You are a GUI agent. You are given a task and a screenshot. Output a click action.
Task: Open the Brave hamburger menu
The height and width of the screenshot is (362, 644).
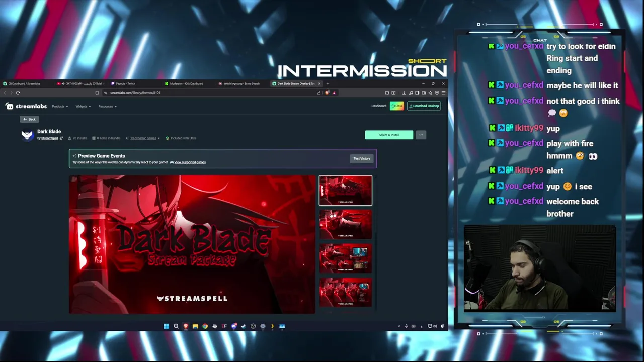pyautogui.click(x=443, y=93)
